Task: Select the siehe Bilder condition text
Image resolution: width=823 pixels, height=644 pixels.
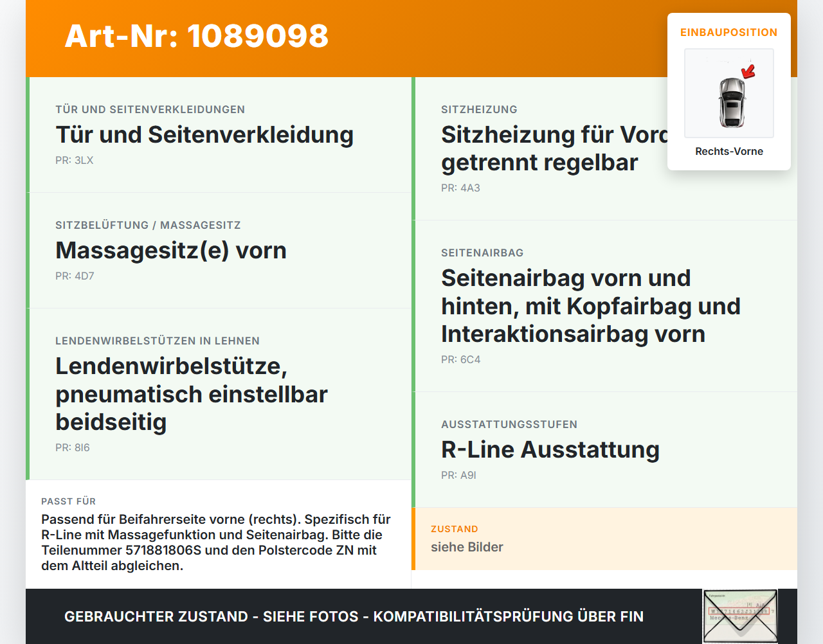Action: pyautogui.click(x=467, y=547)
